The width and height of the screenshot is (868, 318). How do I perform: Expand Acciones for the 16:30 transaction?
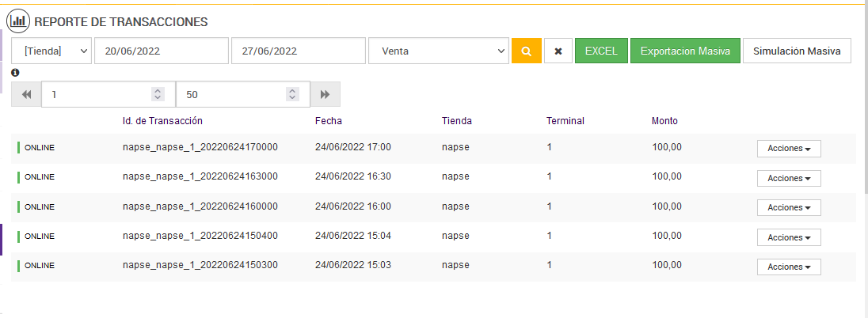tap(789, 178)
